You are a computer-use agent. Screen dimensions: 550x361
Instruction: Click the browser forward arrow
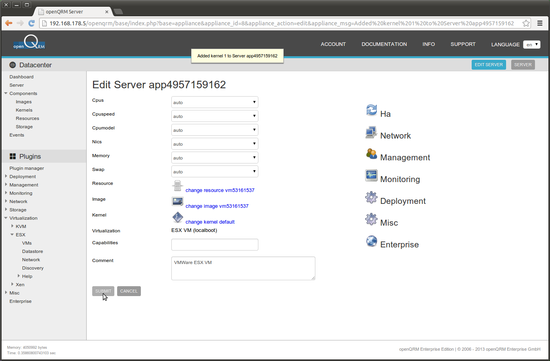20,23
